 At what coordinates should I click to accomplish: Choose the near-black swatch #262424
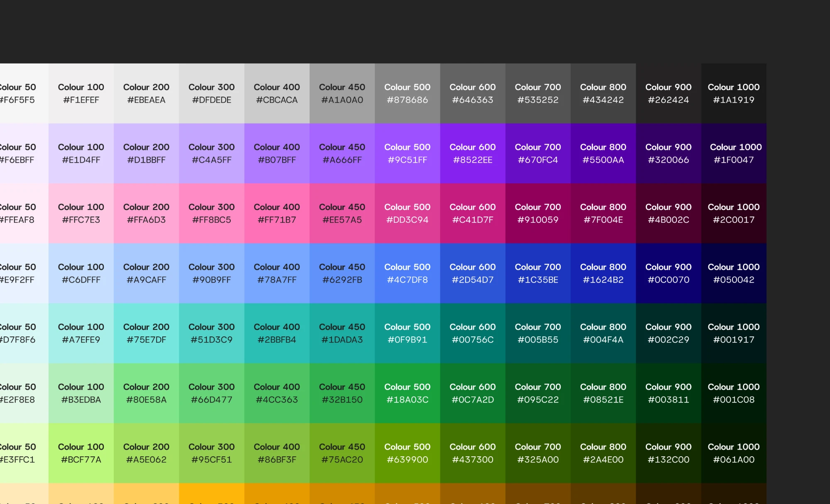pyautogui.click(x=669, y=93)
